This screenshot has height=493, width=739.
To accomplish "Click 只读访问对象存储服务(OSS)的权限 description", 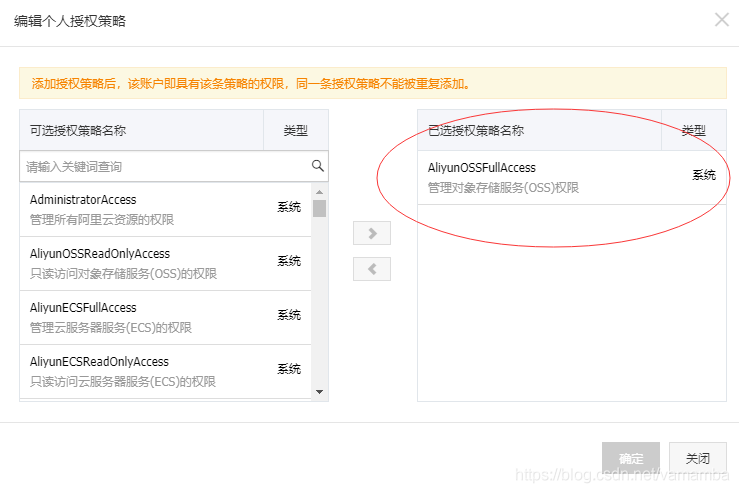I will (x=123, y=274).
